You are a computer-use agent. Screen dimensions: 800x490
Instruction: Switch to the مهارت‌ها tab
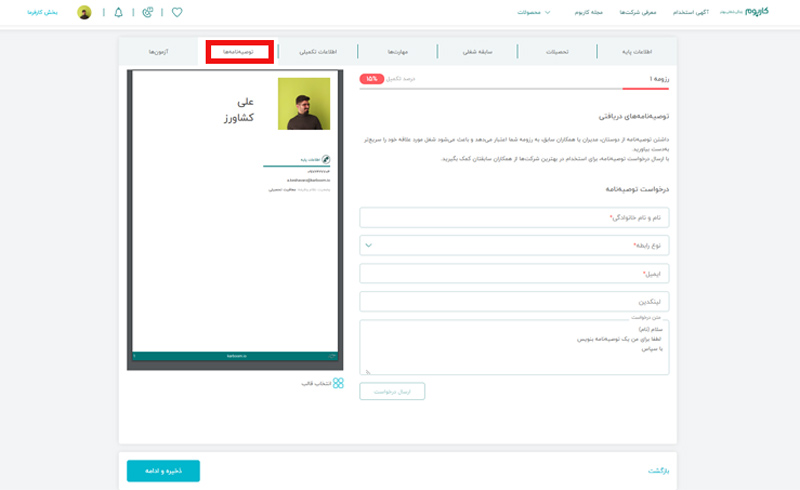[x=397, y=52]
